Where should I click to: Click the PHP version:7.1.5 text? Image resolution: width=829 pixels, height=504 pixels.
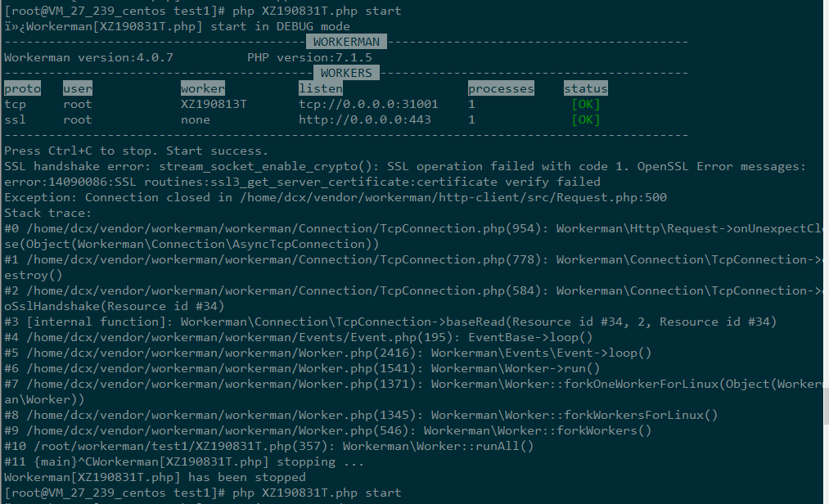pyautogui.click(x=309, y=57)
